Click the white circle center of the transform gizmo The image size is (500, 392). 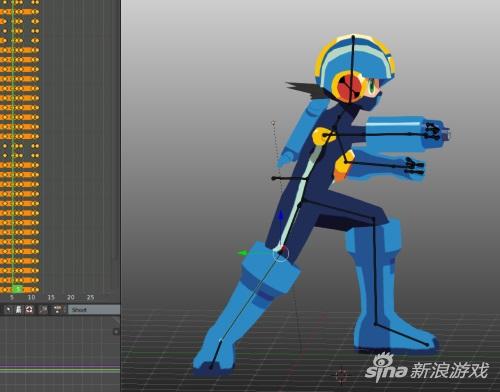[x=281, y=254]
